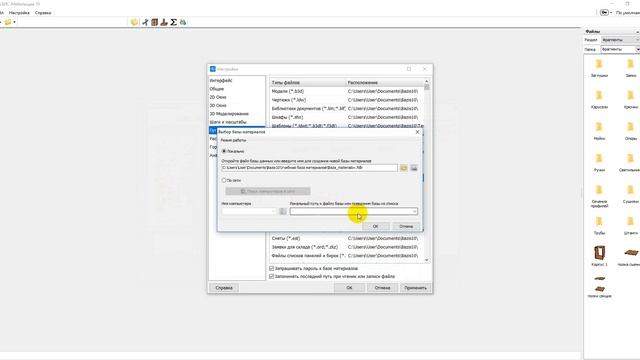Click Отмена in the material database dialog

pyautogui.click(x=406, y=226)
